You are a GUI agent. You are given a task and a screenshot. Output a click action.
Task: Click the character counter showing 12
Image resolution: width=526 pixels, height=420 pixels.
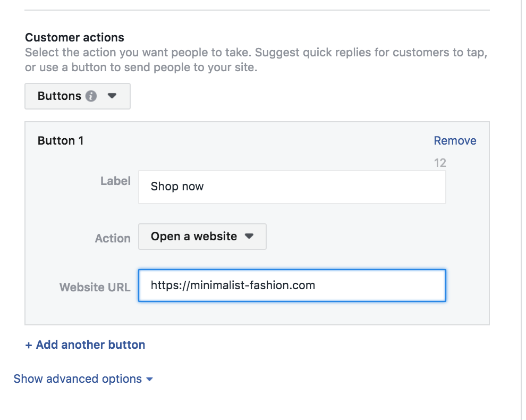(x=440, y=163)
